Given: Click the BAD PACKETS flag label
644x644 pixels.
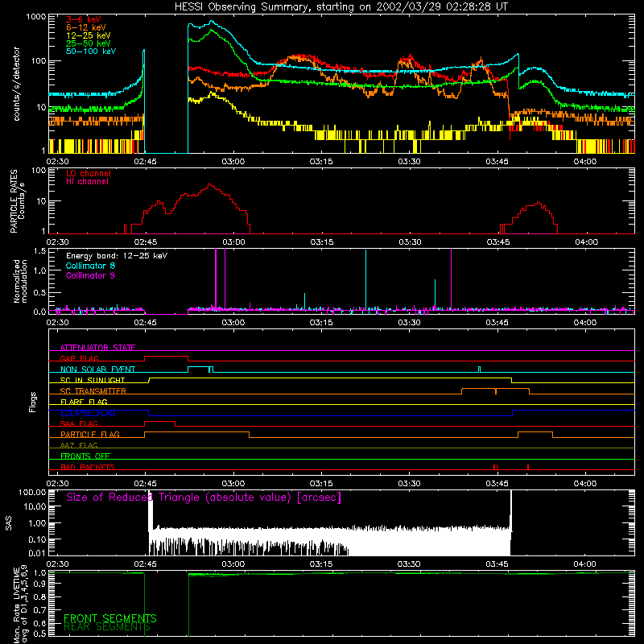Looking at the screenshot, I should pyautogui.click(x=88, y=467).
